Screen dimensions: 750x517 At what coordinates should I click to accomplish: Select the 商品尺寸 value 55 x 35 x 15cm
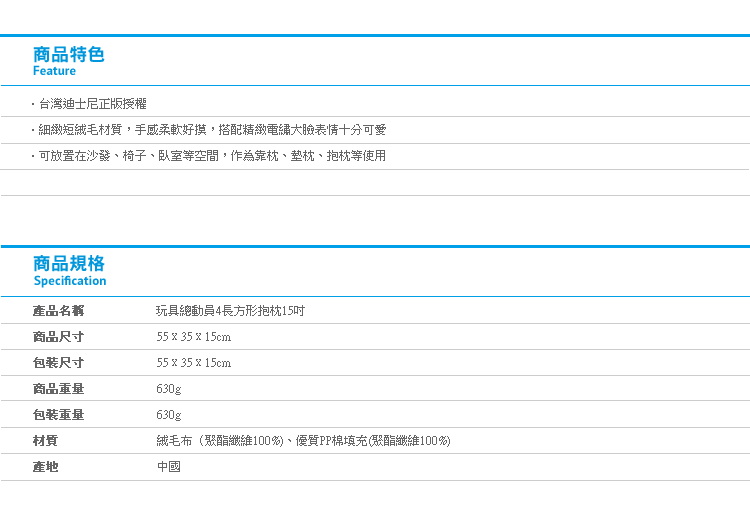194,337
